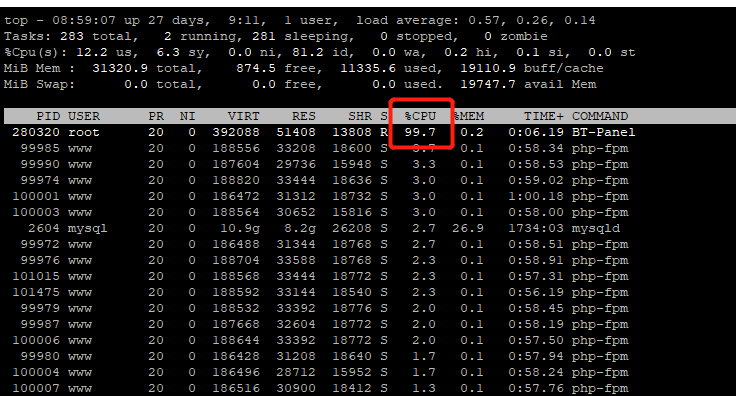
Task: Click the TIME+ column header
Action: [x=544, y=116]
